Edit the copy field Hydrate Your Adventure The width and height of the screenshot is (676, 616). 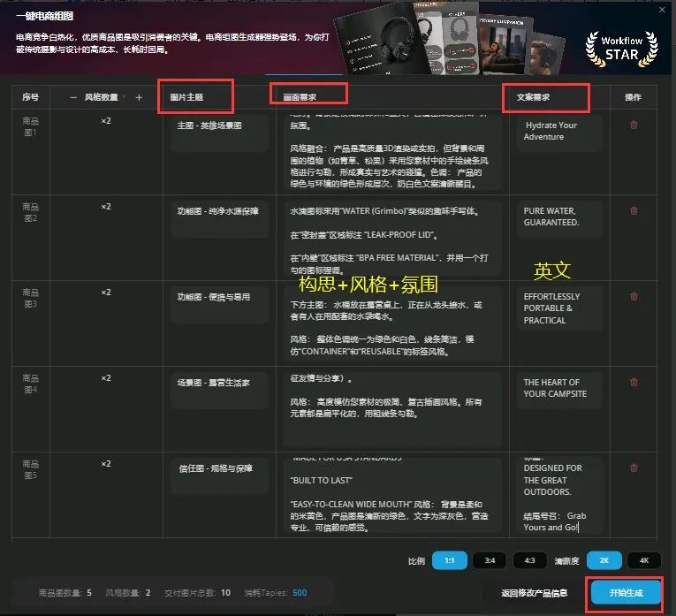[559, 133]
